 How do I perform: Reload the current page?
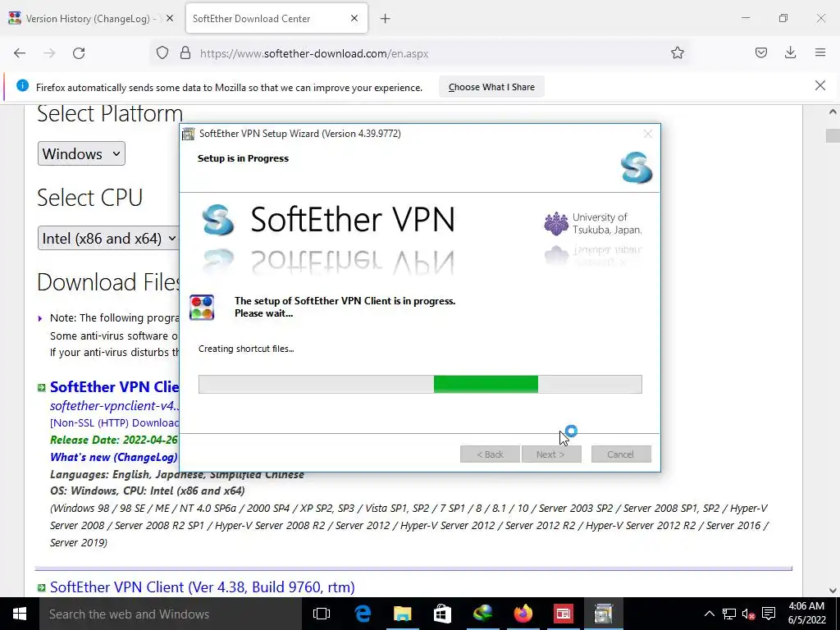point(79,53)
